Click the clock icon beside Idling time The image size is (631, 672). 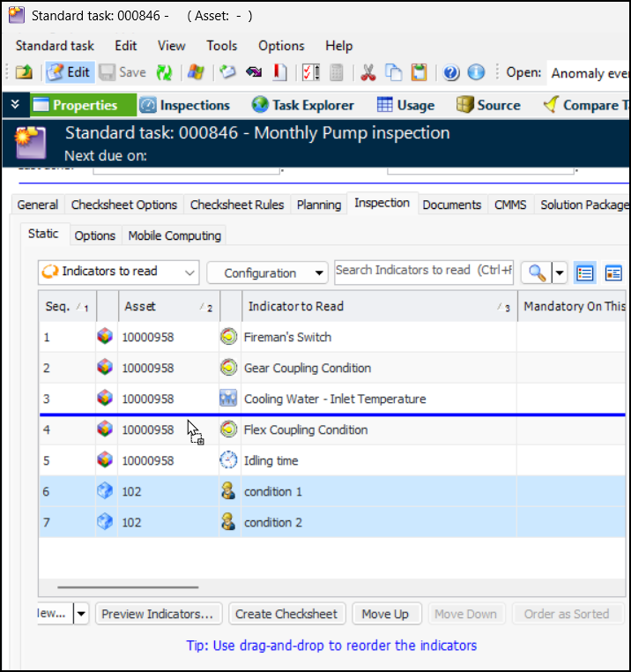[228, 459]
